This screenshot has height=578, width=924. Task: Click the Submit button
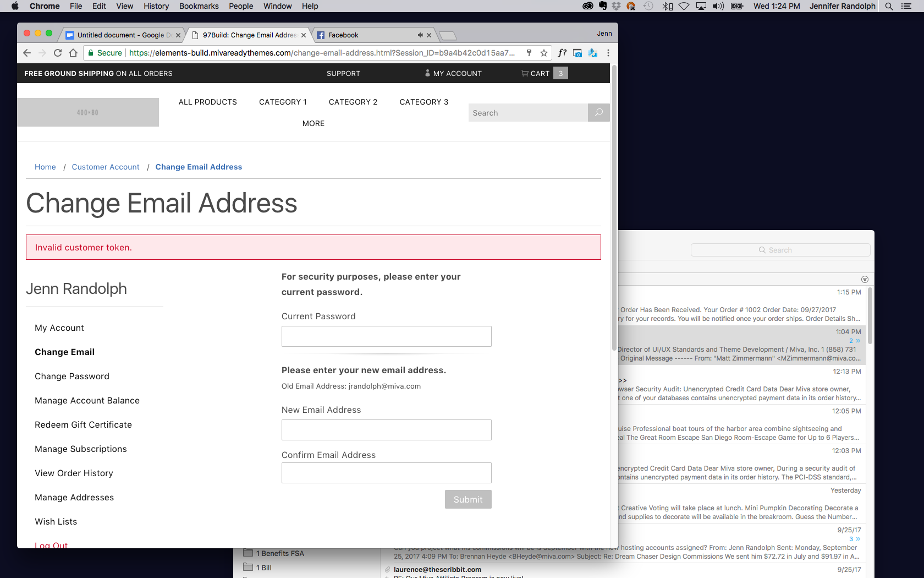(468, 499)
